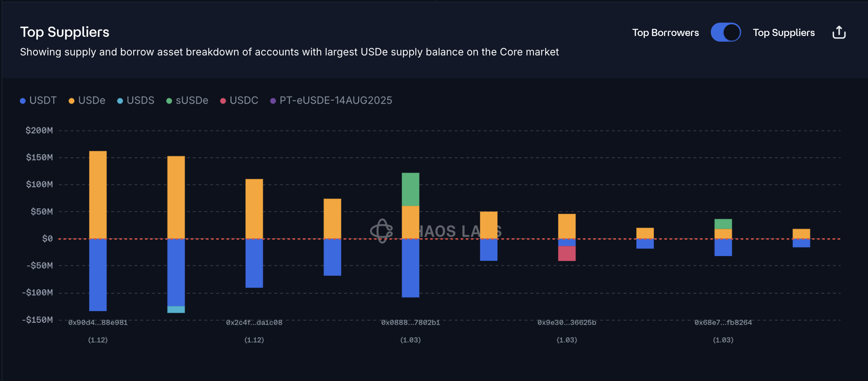868x381 pixels.
Task: Click the red USDC borrow segment of 0x9e30 bar
Action: [x=567, y=253]
